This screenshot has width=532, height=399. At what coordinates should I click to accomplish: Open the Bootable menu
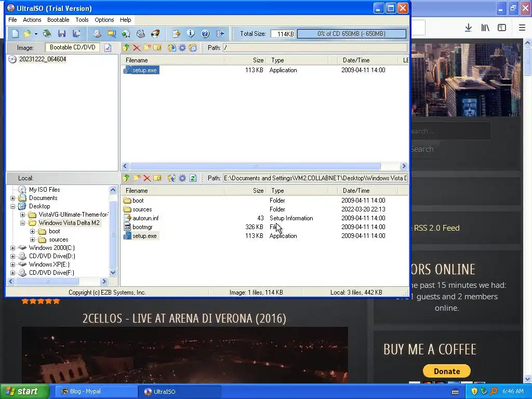(58, 20)
